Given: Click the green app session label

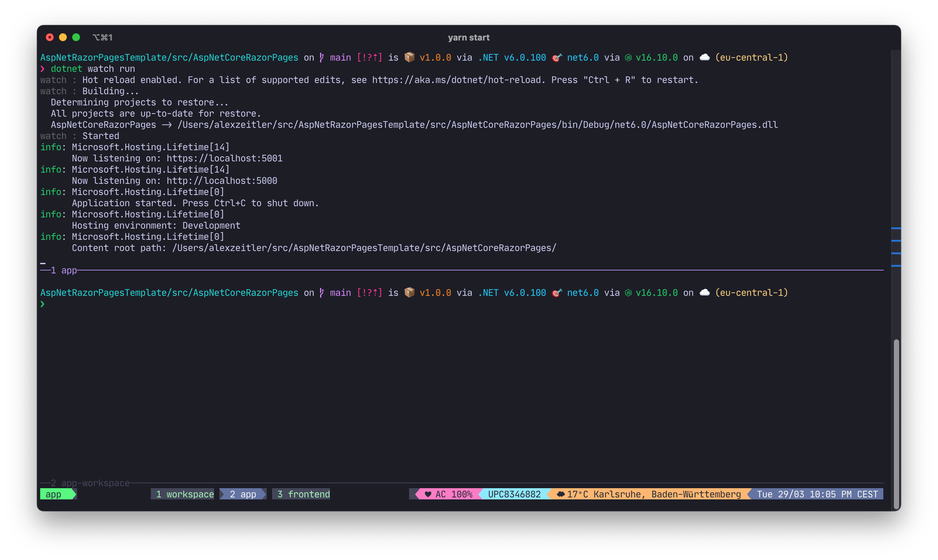Looking at the screenshot, I should [x=54, y=494].
